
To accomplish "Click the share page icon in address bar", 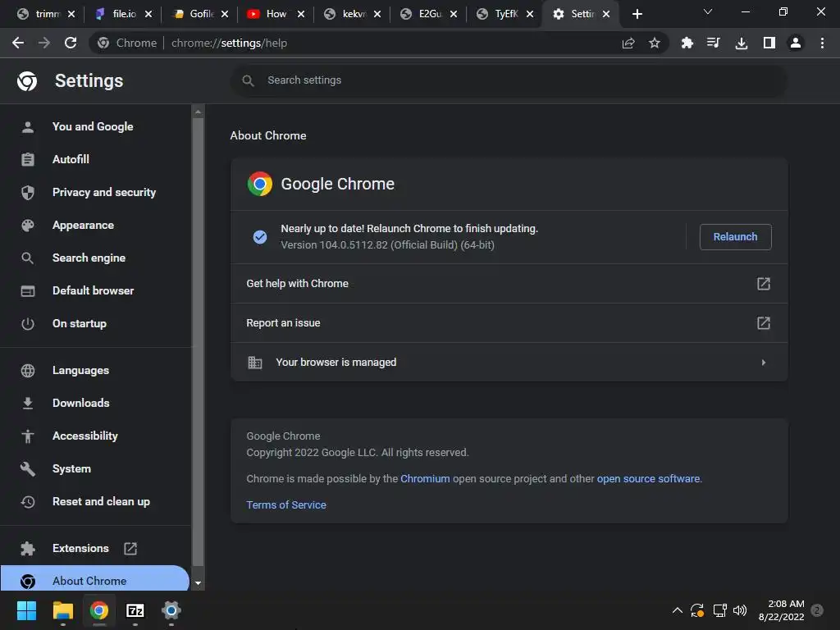I will click(628, 43).
